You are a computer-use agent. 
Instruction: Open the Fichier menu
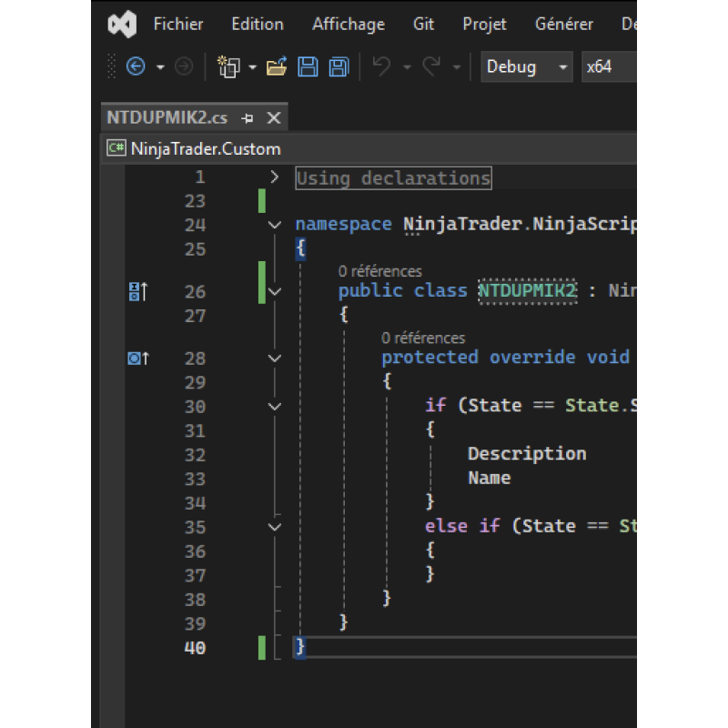tap(178, 25)
